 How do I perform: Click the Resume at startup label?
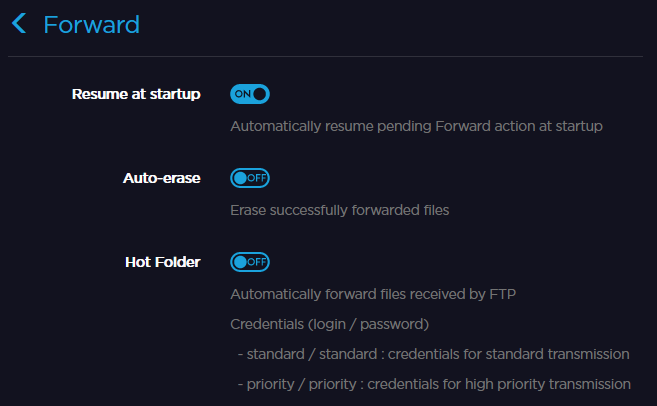point(136,94)
